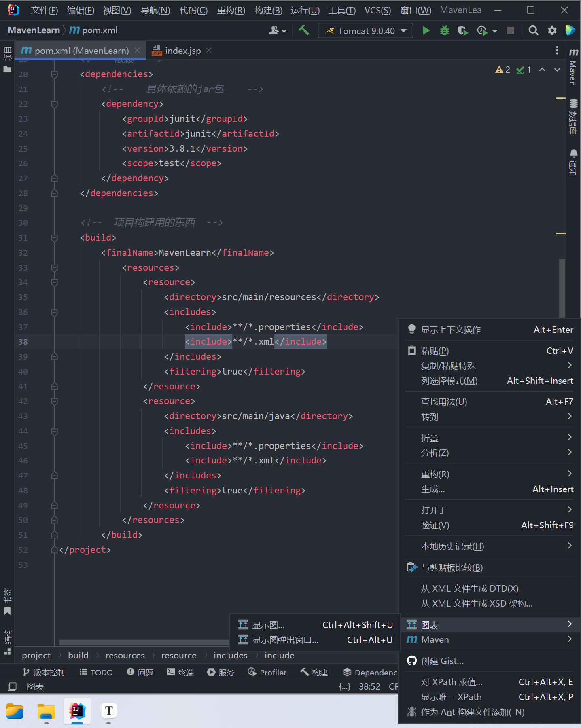The image size is (581, 728).
Task: Open Search Everywhere magnifier icon
Action: pyautogui.click(x=533, y=31)
